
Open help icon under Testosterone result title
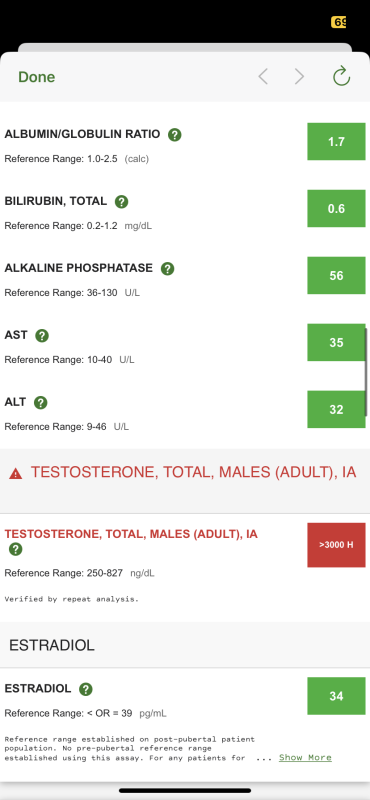tap(16, 549)
